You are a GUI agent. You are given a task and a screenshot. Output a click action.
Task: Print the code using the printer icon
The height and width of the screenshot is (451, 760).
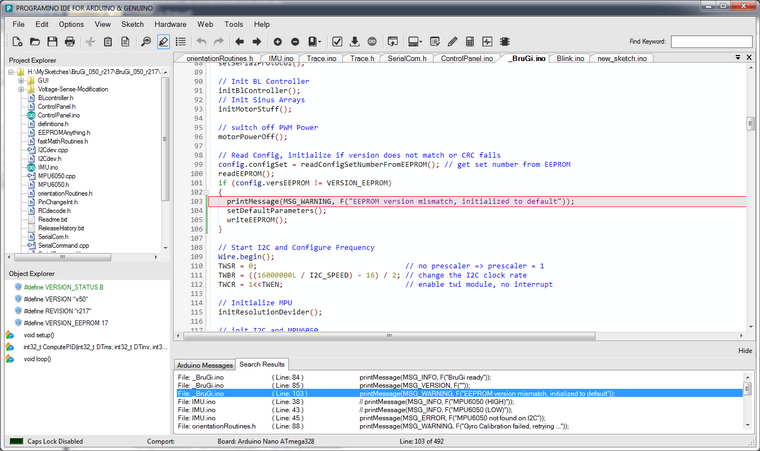click(x=70, y=42)
